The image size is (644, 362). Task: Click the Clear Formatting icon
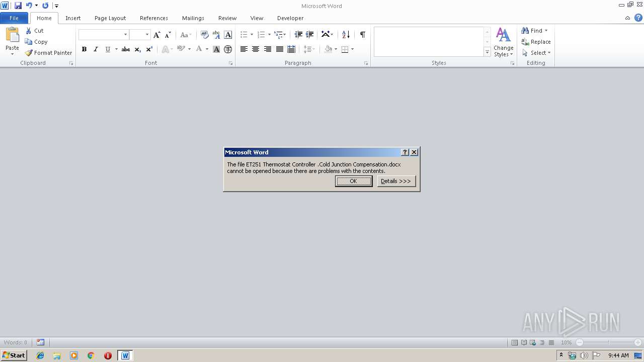click(205, 35)
